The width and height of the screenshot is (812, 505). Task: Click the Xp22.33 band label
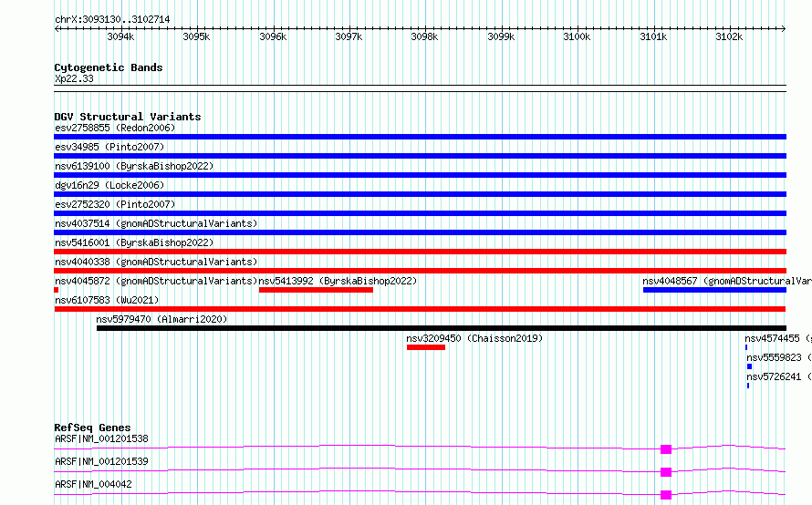(x=74, y=78)
